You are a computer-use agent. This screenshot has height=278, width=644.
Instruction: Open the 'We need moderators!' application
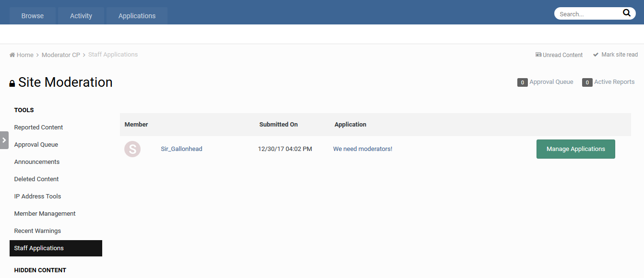click(362, 149)
